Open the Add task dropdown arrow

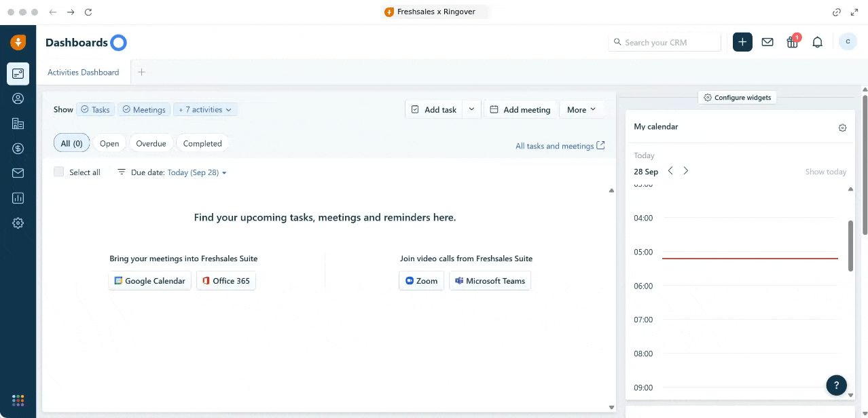tap(471, 109)
